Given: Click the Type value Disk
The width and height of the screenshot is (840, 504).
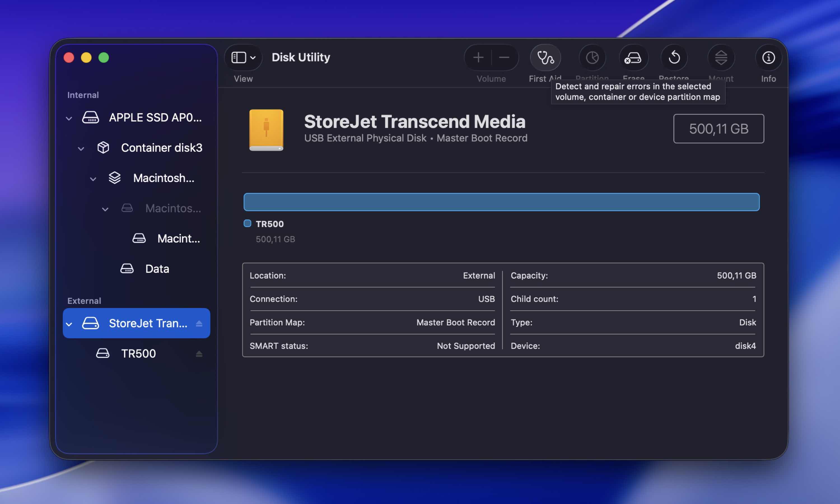Looking at the screenshot, I should click(748, 322).
